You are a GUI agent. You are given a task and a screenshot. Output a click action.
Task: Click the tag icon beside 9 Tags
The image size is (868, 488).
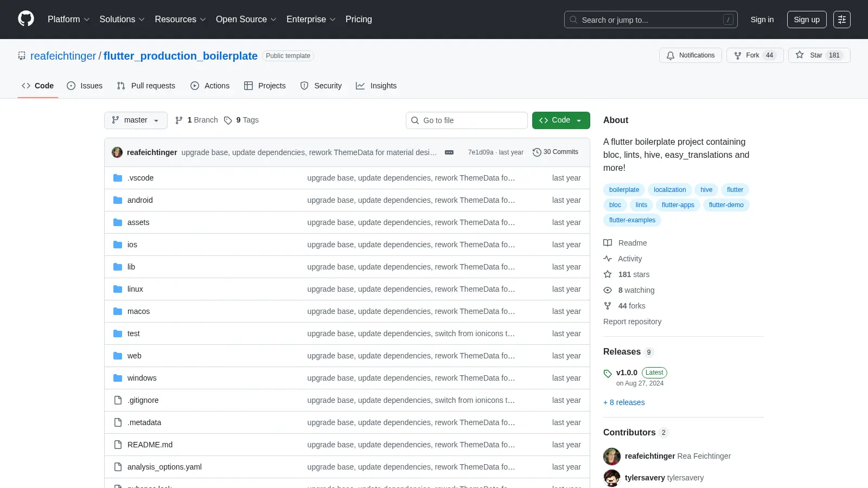[x=228, y=120]
